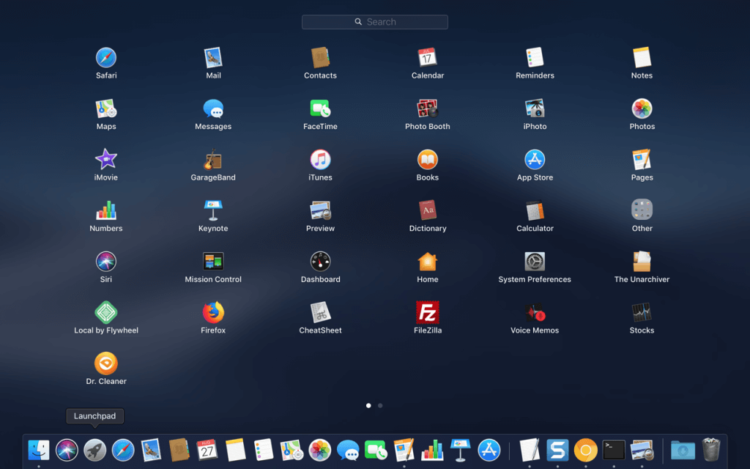Select the first Launchpad page dot

tap(368, 405)
